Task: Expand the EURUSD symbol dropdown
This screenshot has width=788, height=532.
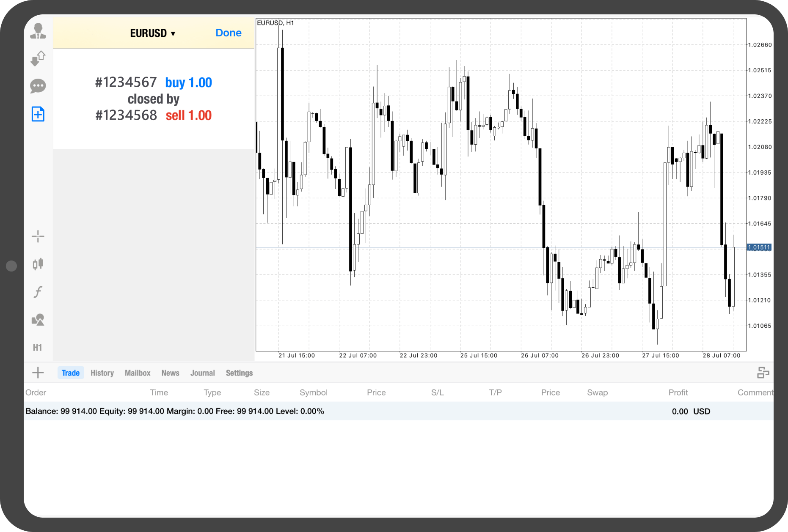Action: tap(153, 33)
